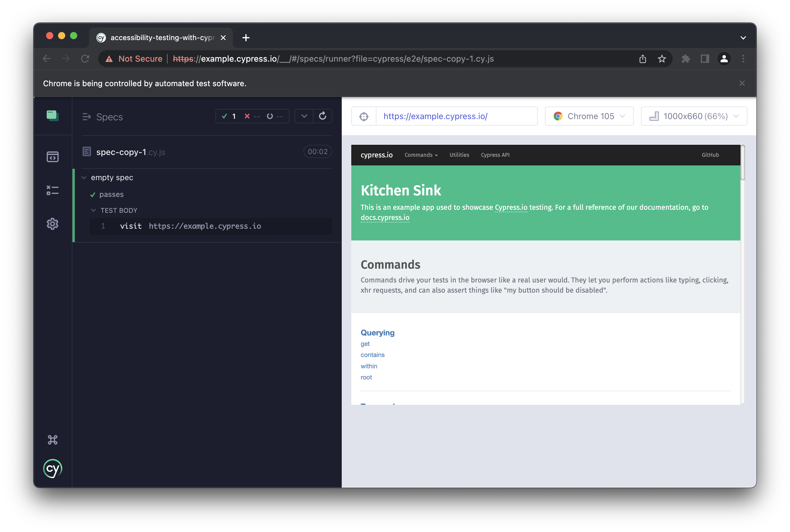Select Utilities in the navbar
This screenshot has width=790, height=532.
tap(459, 155)
